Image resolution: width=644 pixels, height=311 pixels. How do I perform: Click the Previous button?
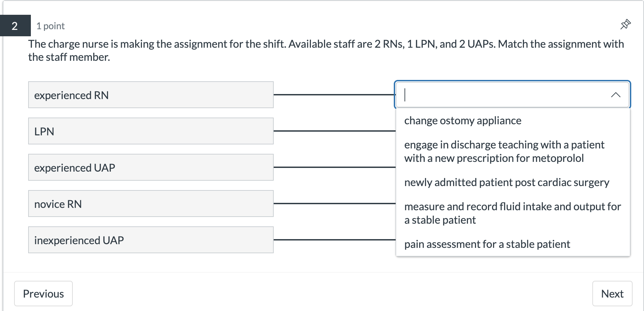pos(43,294)
